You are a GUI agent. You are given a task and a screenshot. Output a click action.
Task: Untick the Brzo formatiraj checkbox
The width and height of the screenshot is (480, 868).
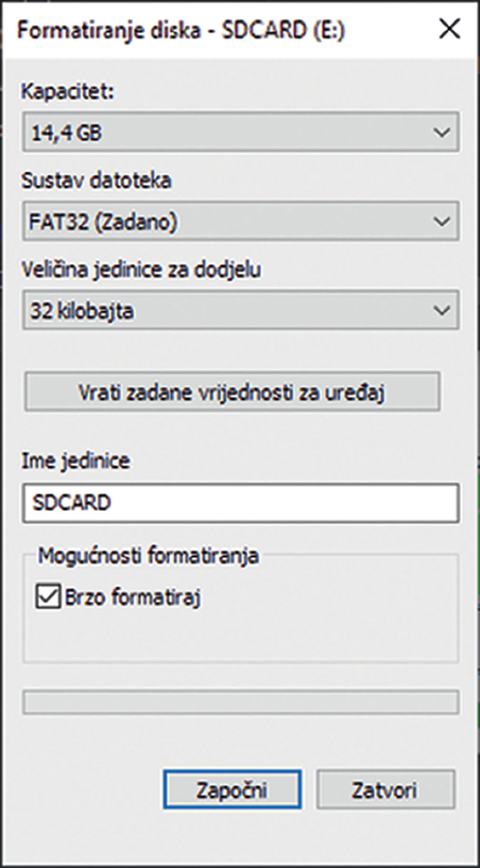coord(48,596)
